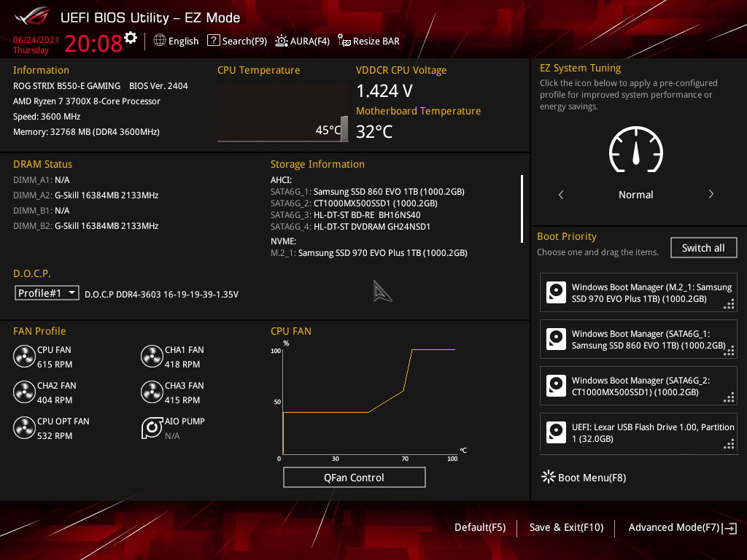Image resolution: width=747 pixels, height=560 pixels.
Task: Click SATA6G_4 DVDRAM GH24NSD1 row
Action: click(x=350, y=227)
